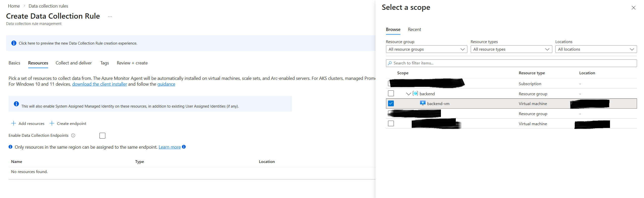Click the Location column header in scope panel

pyautogui.click(x=587, y=73)
